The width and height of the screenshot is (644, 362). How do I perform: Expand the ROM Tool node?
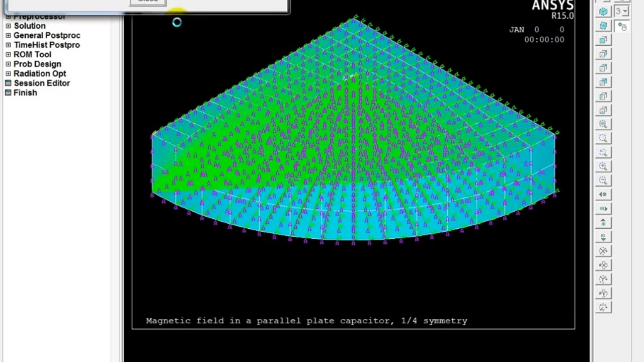pyautogui.click(x=8, y=54)
